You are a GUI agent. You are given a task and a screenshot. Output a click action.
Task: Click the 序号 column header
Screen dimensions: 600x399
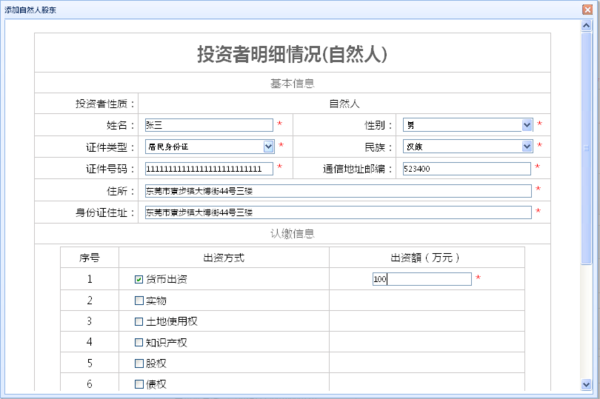89,258
